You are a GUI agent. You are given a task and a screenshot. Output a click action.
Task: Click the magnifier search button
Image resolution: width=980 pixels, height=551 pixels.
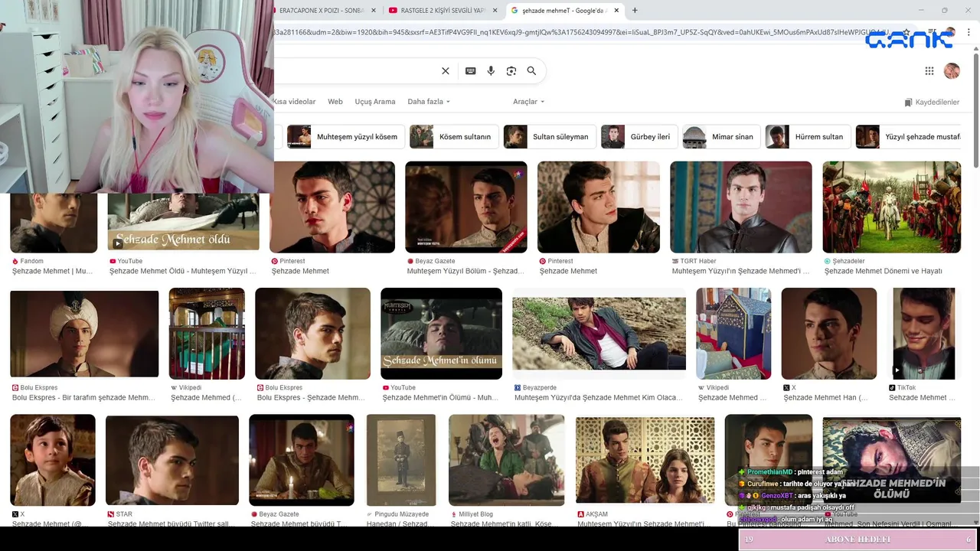coord(531,70)
